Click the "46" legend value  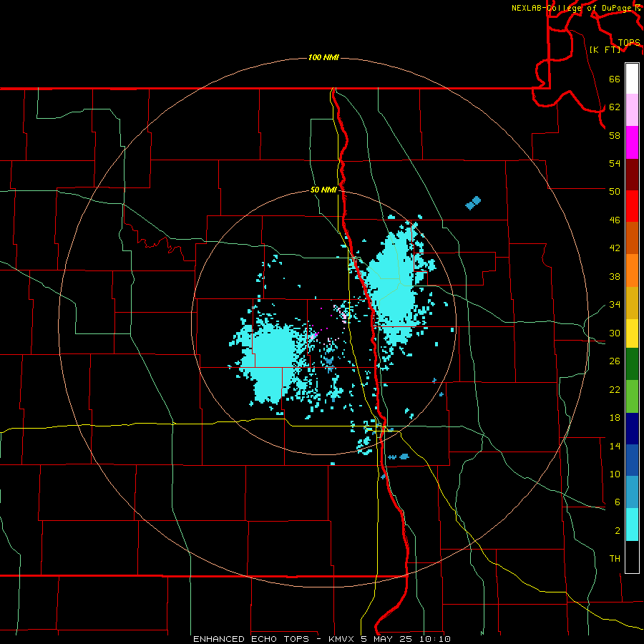pyautogui.click(x=615, y=220)
